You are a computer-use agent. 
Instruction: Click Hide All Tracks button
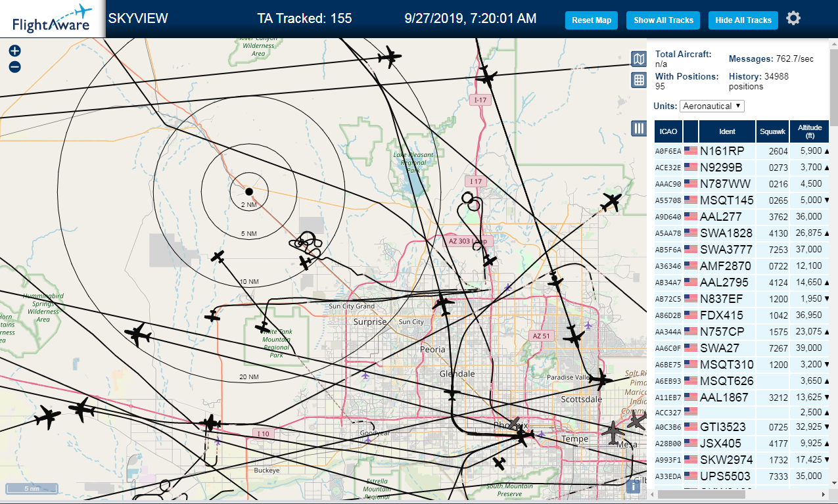[x=743, y=20]
